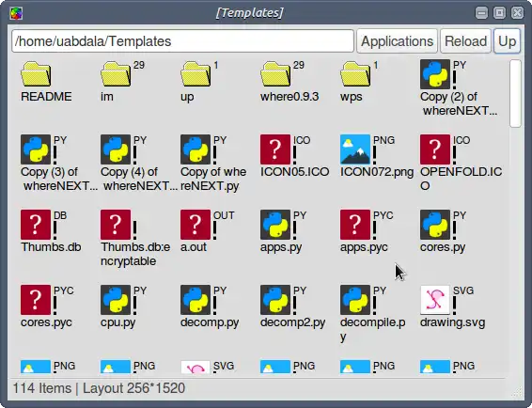
Task: Focus the /home/uabdala/Templates path field
Action: [182, 41]
